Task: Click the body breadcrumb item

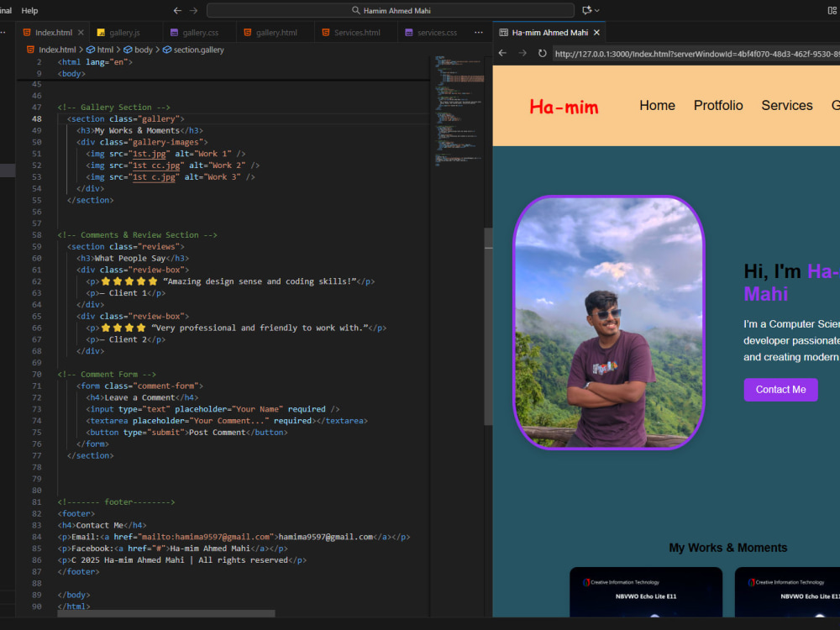Action: pyautogui.click(x=139, y=50)
